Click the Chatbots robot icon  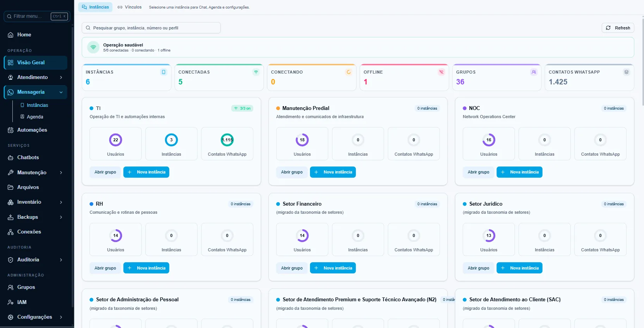click(10, 158)
